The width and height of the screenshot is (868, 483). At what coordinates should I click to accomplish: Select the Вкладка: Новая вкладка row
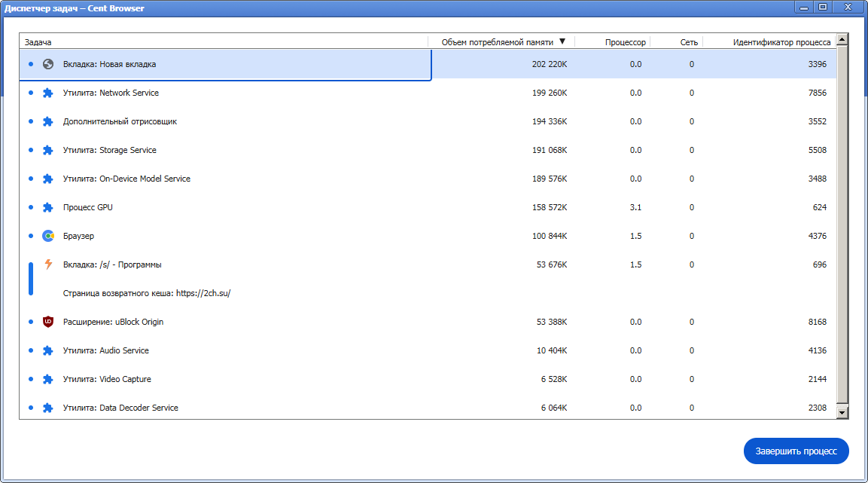[x=428, y=64]
